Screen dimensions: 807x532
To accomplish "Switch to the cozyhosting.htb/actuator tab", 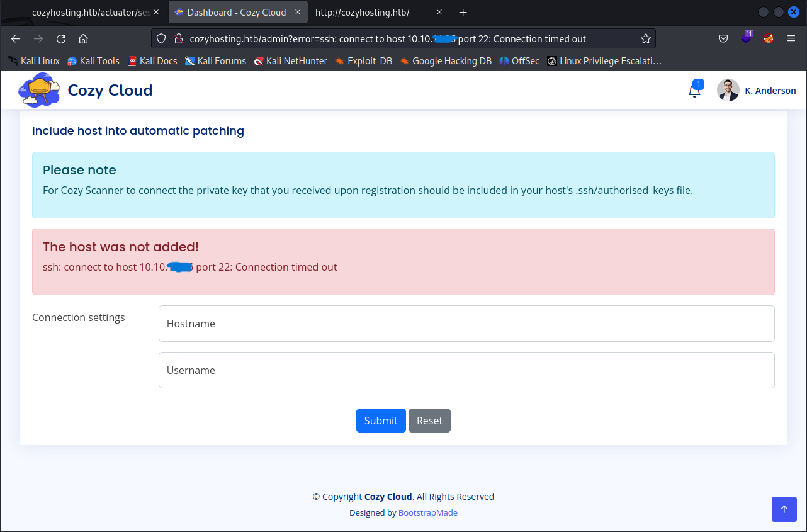I will 88,13.
